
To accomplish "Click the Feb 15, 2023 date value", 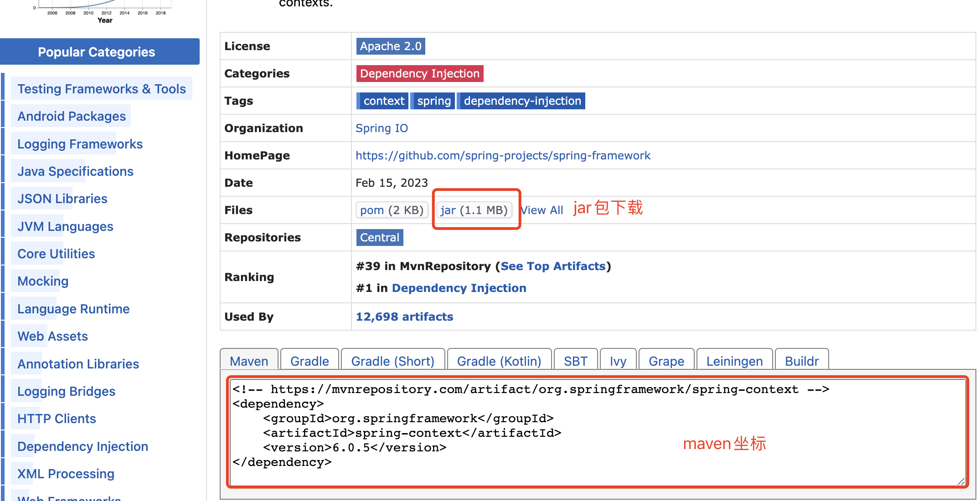I will pos(392,183).
